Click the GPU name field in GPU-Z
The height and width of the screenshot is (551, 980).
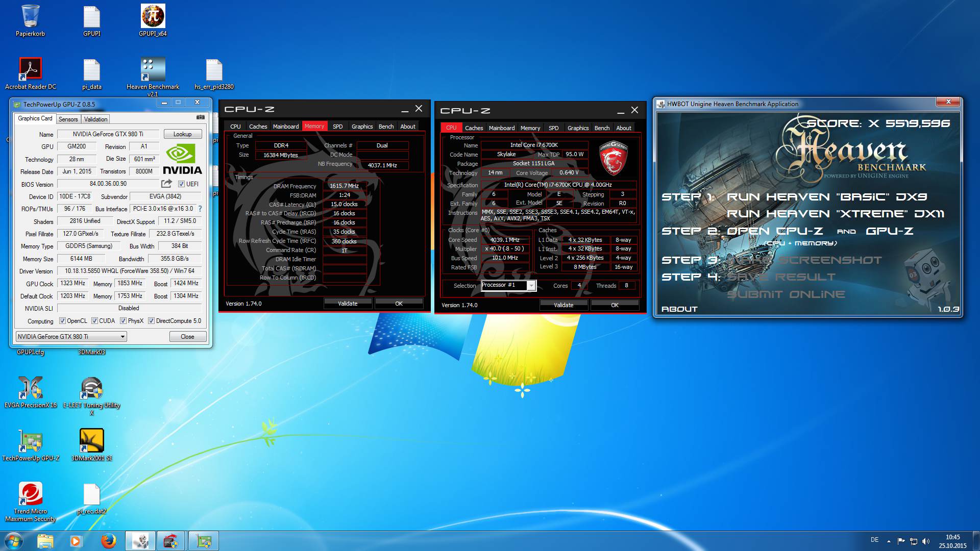(x=108, y=134)
